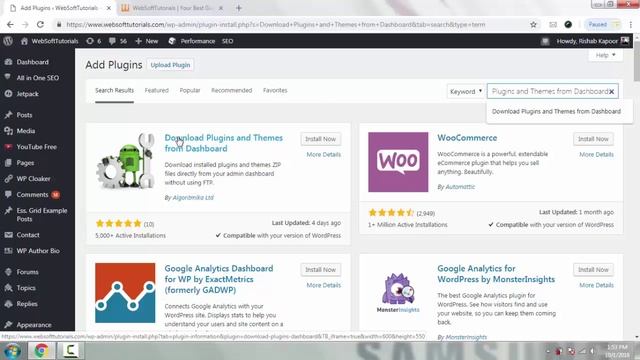
Task: Bookmark page with star icon
Action: click(533, 24)
